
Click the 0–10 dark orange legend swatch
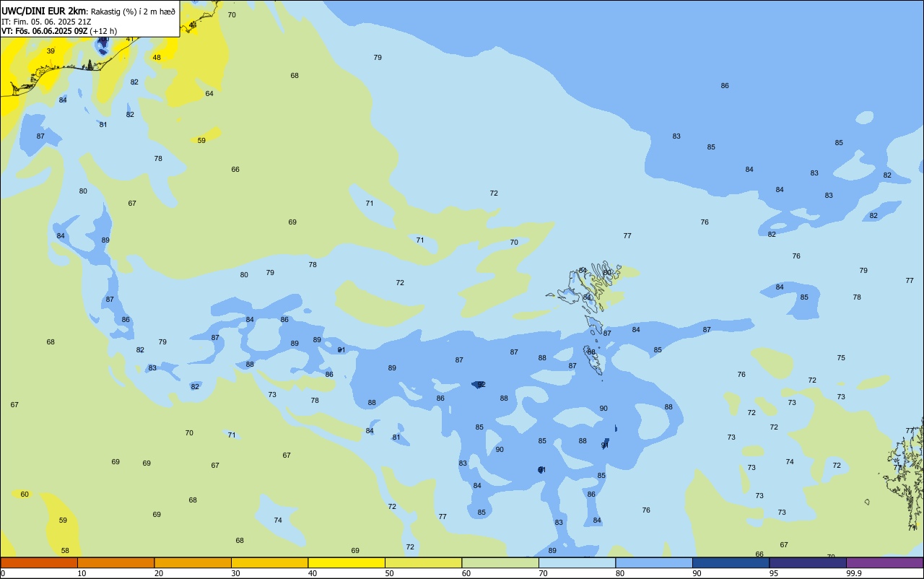click(39, 562)
